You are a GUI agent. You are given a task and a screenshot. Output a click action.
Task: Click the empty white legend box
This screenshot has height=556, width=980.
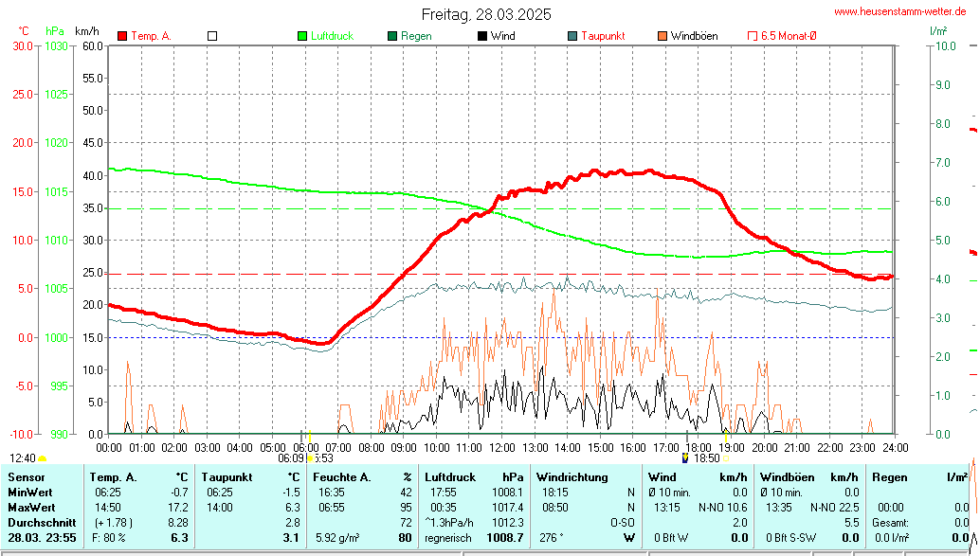[212, 36]
